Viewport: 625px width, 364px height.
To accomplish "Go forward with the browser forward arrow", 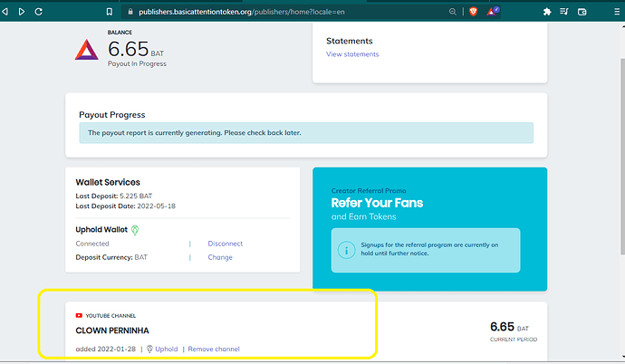I will click(x=22, y=12).
